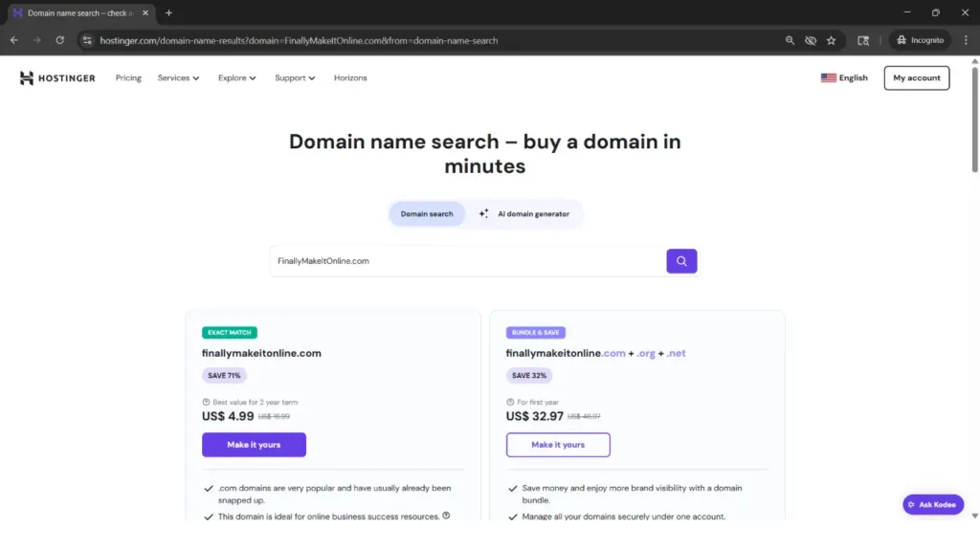The height and width of the screenshot is (551, 980).
Task: Expand the Explore dropdown menu
Action: (236, 78)
